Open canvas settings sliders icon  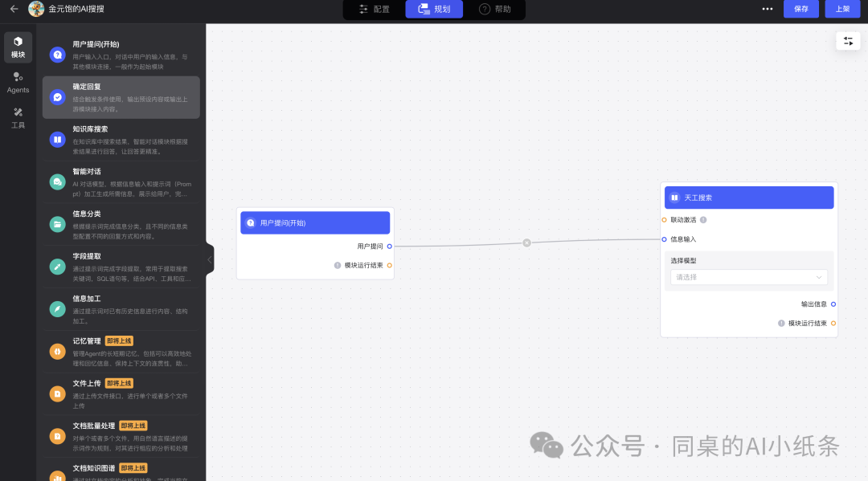pyautogui.click(x=848, y=42)
